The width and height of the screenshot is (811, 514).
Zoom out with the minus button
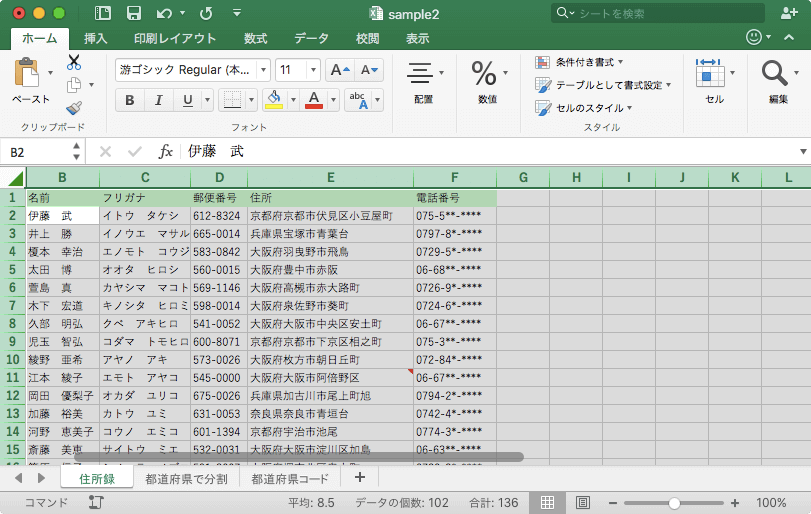click(613, 503)
